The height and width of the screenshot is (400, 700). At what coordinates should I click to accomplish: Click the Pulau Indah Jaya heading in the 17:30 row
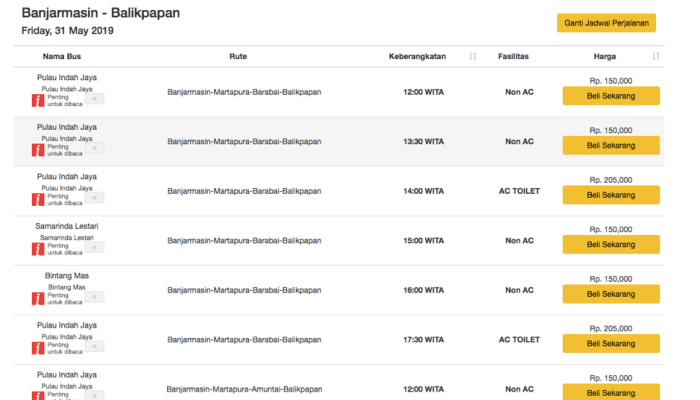tap(67, 325)
